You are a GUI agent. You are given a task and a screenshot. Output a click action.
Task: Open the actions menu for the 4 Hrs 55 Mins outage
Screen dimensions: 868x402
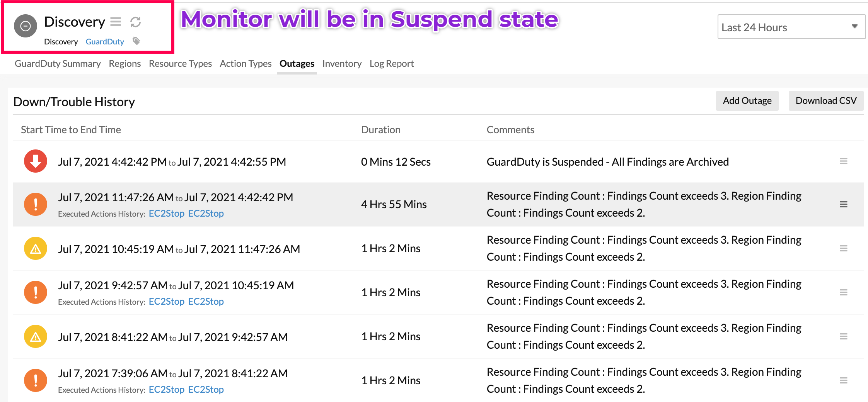(843, 204)
